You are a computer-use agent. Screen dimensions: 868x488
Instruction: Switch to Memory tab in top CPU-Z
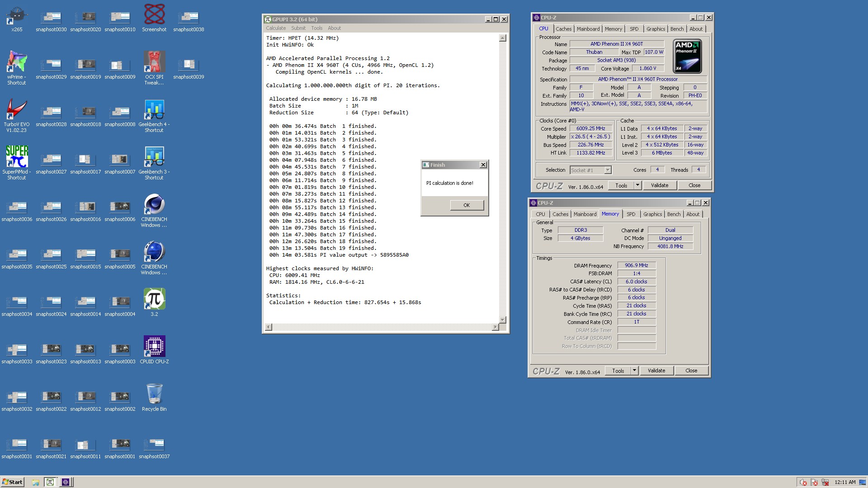coord(613,29)
